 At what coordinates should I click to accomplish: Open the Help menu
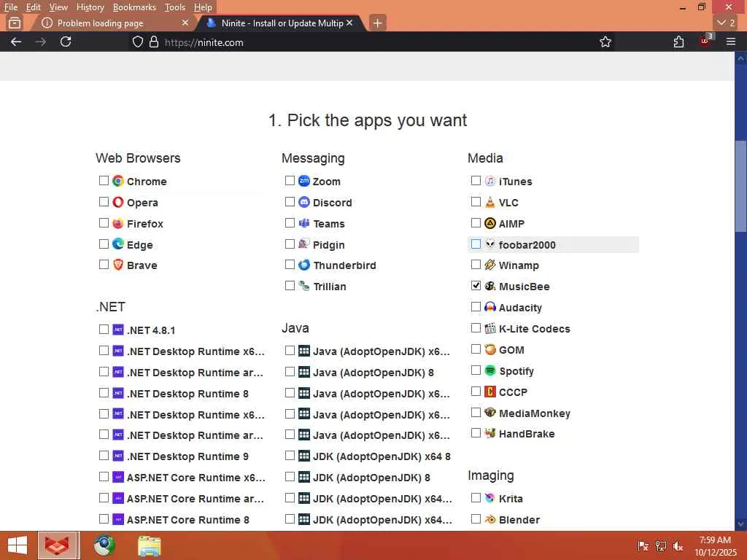(x=203, y=7)
